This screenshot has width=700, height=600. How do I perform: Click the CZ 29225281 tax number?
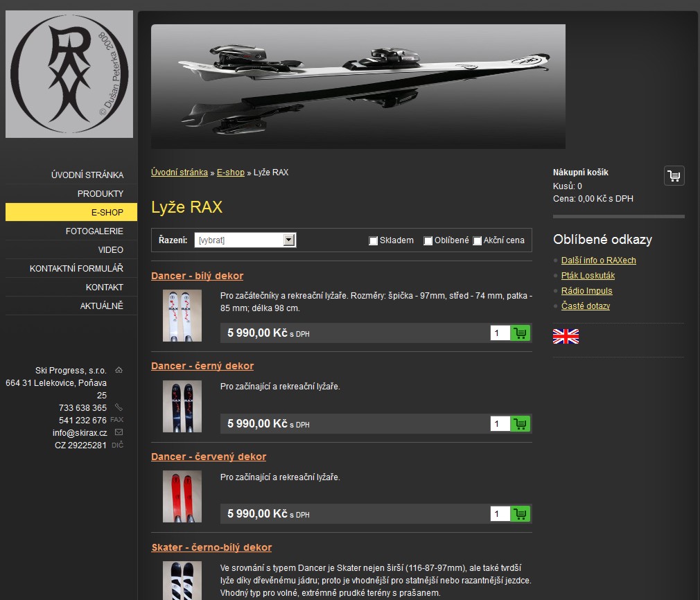[80, 445]
